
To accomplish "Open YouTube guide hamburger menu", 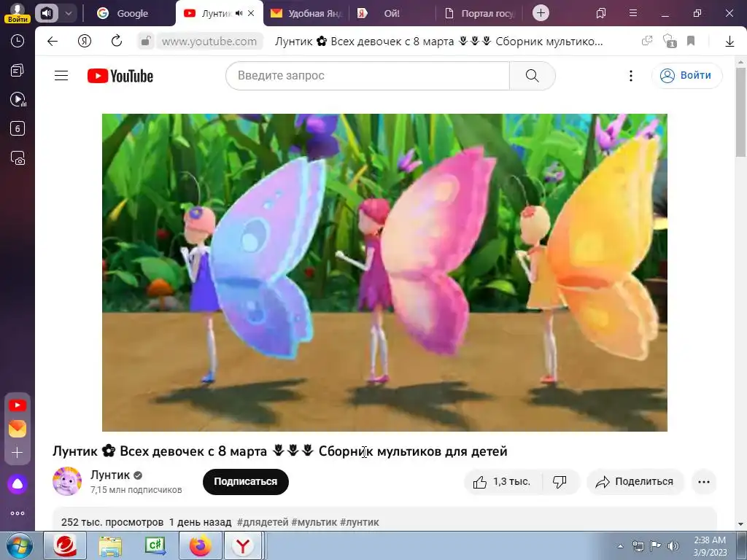I will click(x=61, y=76).
